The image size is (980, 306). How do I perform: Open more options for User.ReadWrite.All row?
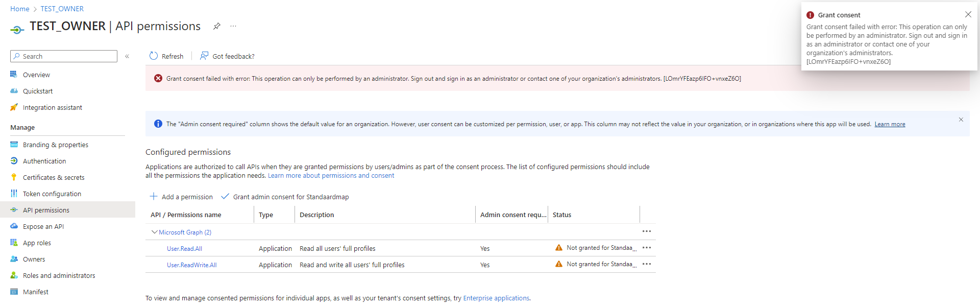647,264
